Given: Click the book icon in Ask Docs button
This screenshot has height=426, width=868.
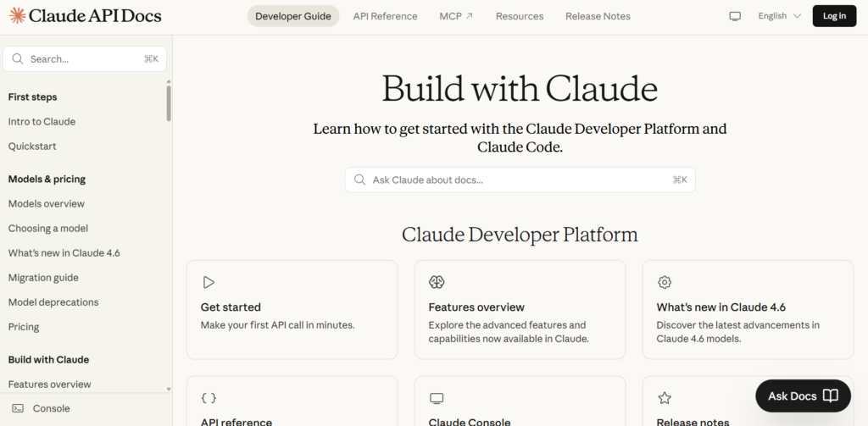Looking at the screenshot, I should pyautogui.click(x=831, y=396).
